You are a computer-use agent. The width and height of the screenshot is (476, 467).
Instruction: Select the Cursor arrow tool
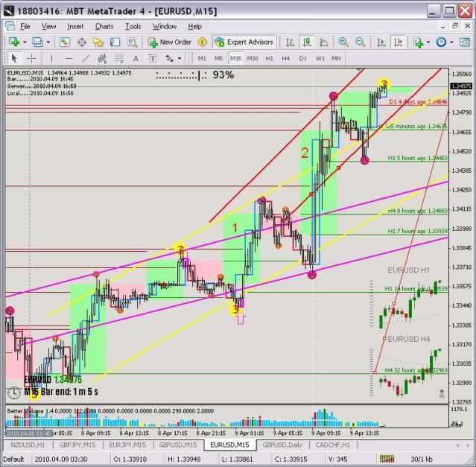click(x=14, y=58)
